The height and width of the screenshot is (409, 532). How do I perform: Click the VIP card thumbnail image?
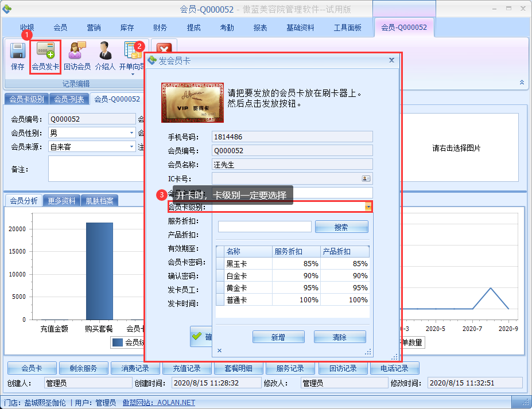(x=192, y=103)
